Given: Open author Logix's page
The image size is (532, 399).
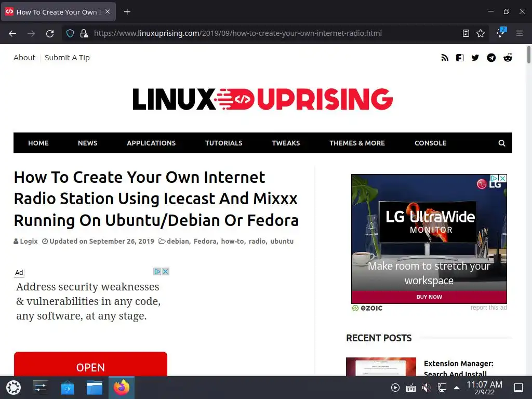Looking at the screenshot, I should 29,241.
